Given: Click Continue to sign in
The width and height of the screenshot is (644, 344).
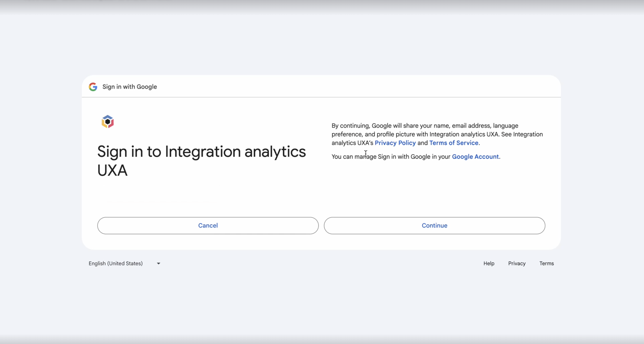Looking at the screenshot, I should pyautogui.click(x=435, y=225).
